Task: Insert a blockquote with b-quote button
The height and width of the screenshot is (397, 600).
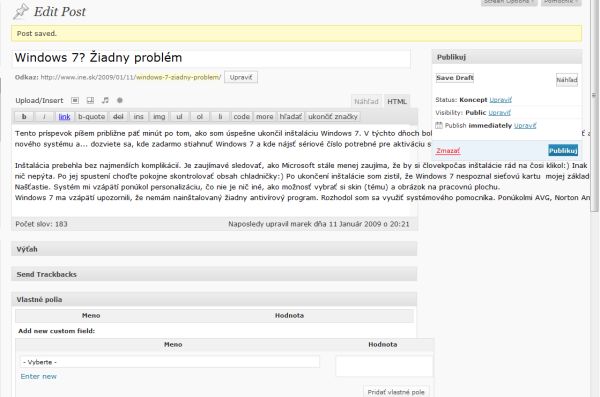Action: pos(91,116)
